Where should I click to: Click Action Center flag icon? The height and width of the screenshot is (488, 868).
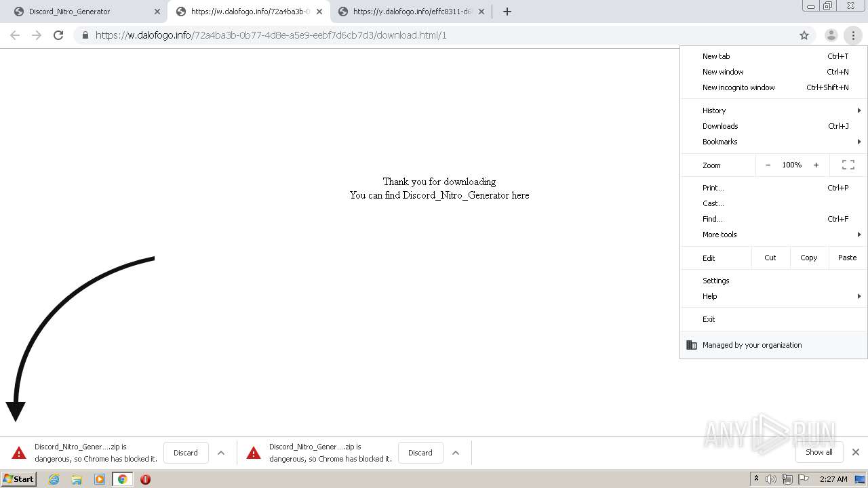click(x=804, y=479)
